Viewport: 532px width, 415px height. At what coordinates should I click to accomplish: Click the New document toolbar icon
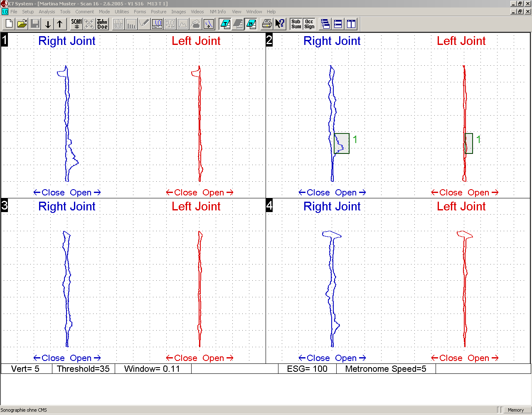9,24
